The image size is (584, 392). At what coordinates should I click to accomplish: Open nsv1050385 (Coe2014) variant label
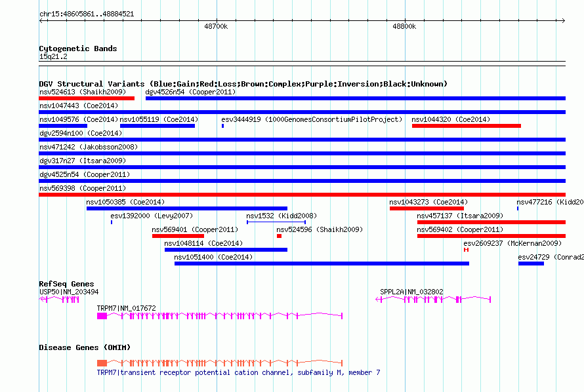(x=125, y=202)
